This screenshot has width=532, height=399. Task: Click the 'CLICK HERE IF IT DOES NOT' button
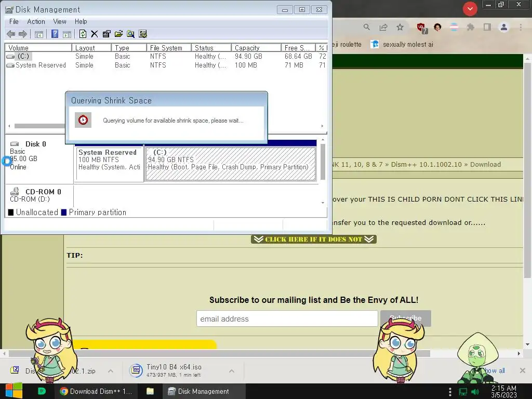(313, 239)
